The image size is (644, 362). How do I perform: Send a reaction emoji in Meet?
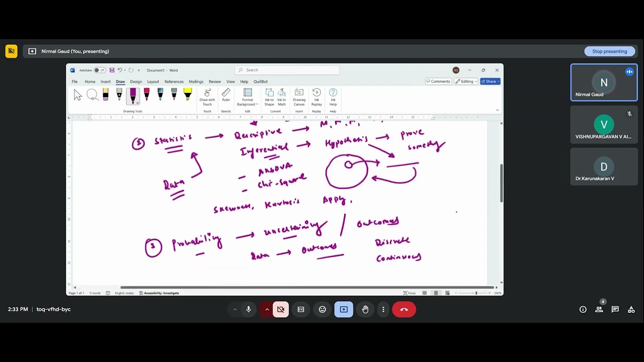click(x=323, y=309)
